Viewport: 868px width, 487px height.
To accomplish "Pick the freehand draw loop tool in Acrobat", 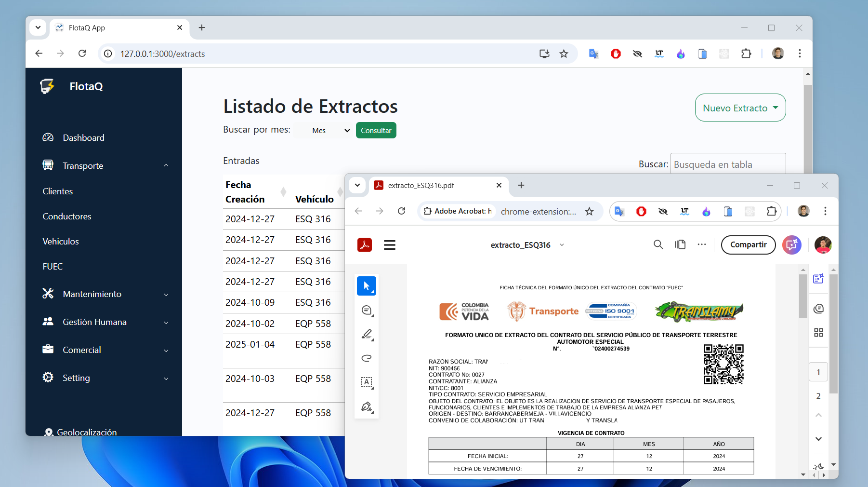I will [367, 358].
